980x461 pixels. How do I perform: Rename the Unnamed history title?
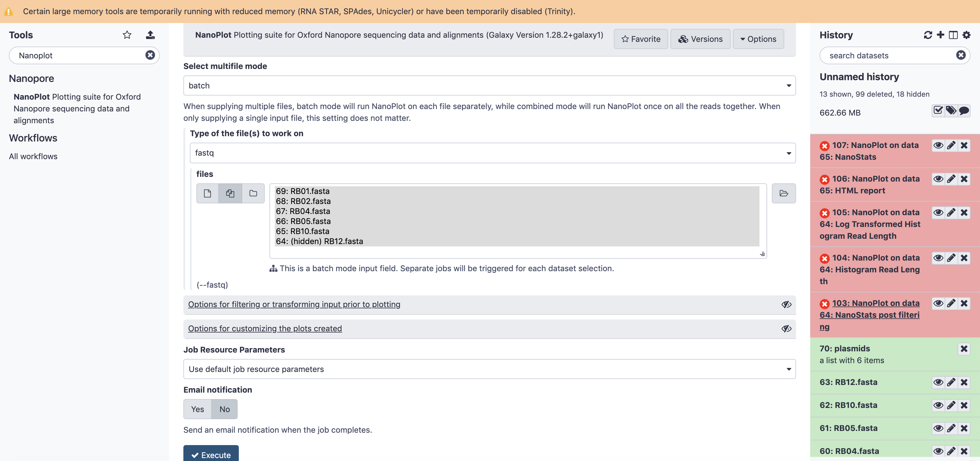pos(859,77)
